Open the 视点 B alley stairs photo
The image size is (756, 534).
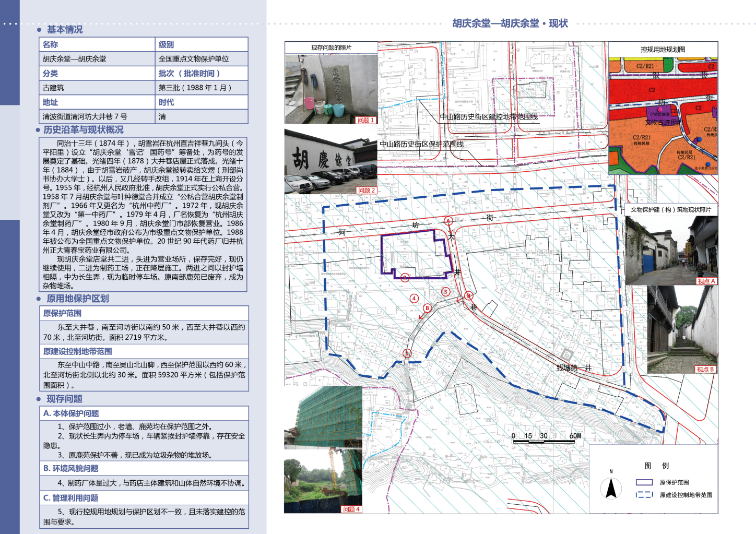click(682, 329)
